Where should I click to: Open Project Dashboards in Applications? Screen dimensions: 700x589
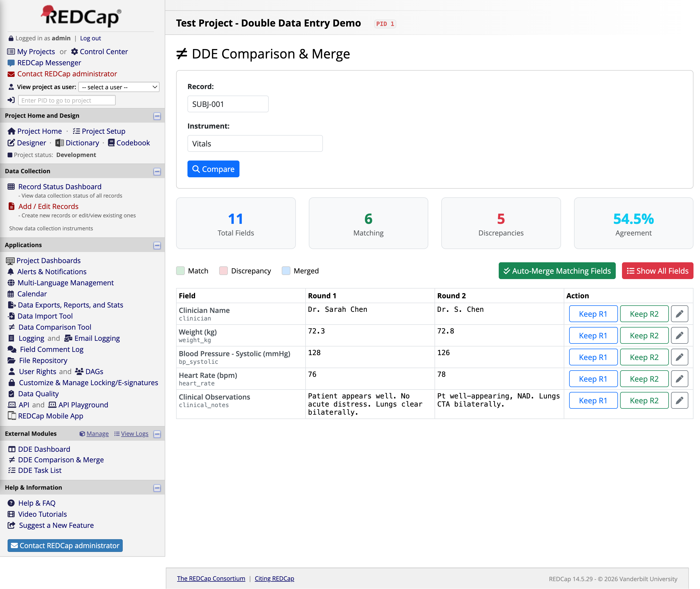pyautogui.click(x=48, y=260)
